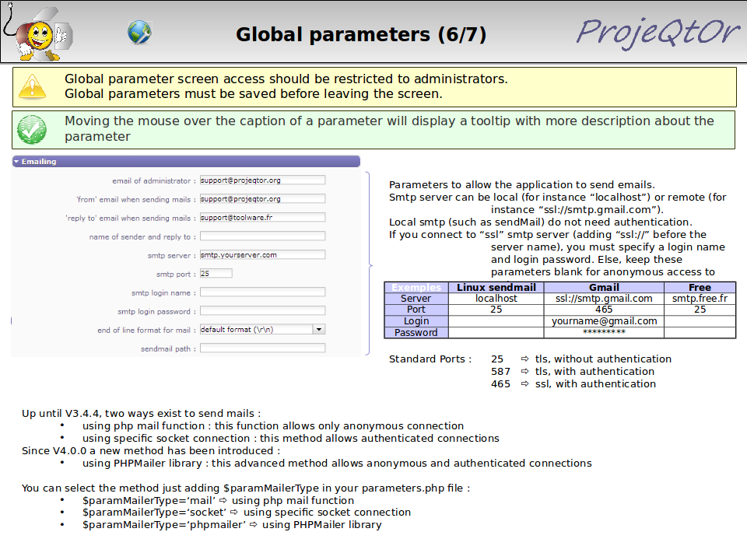Focus the 'reply to' email input

tap(262, 218)
